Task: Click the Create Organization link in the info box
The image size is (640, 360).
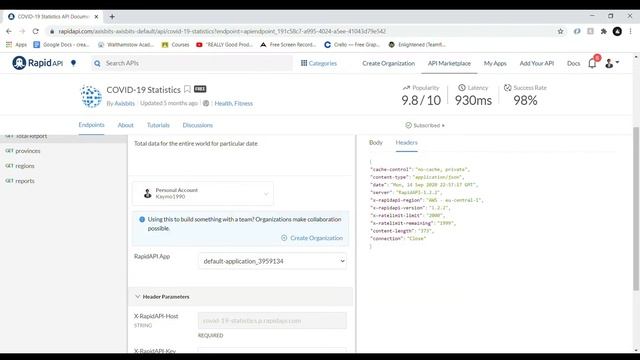Action: [x=312, y=238]
